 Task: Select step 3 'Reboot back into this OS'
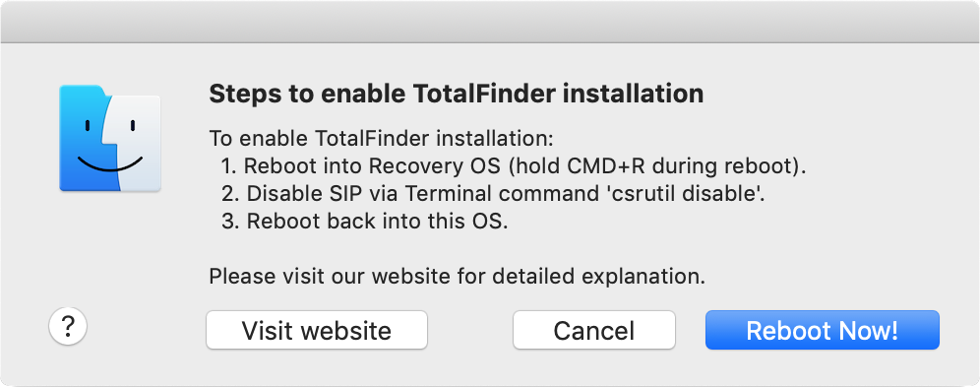(x=365, y=222)
